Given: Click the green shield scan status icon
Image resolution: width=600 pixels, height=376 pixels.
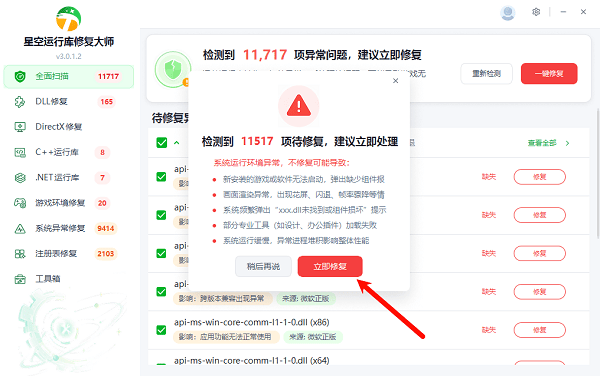Looking at the screenshot, I should pyautogui.click(x=173, y=70).
